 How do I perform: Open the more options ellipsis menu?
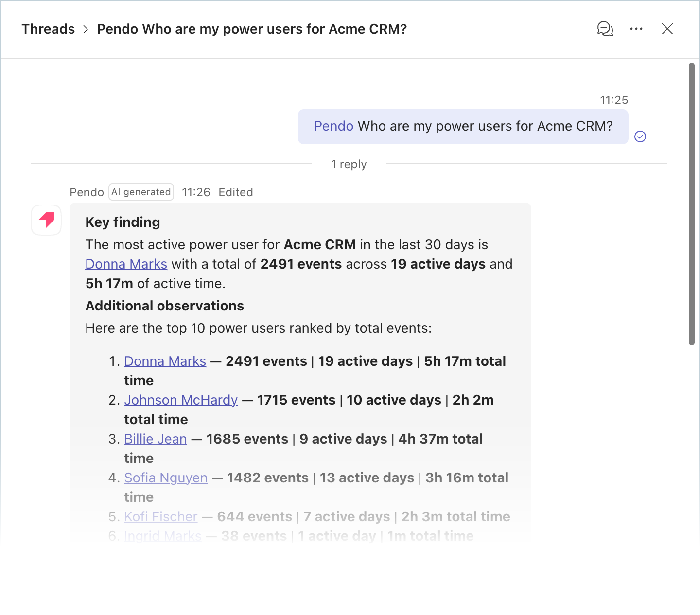(636, 29)
